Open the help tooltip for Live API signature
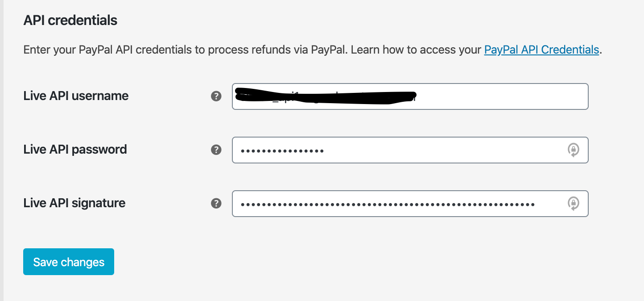The height and width of the screenshot is (301, 644). coord(216,203)
